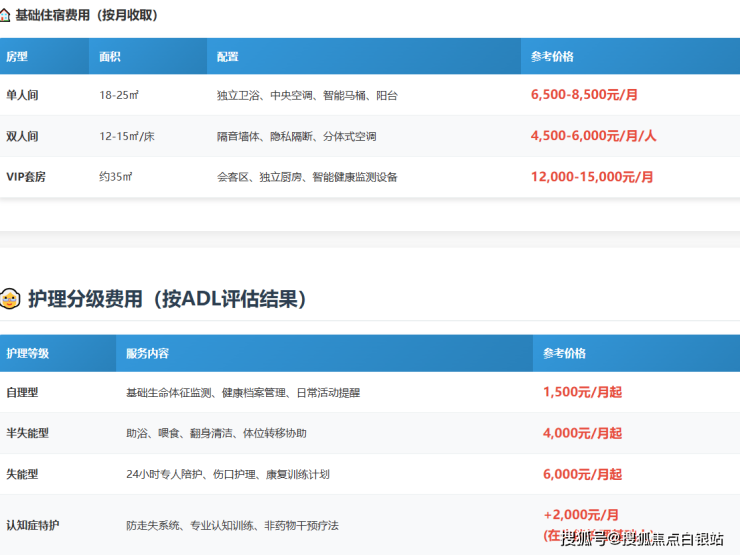Select the 认知症特护 row label
This screenshot has height=555, width=740.
click(32, 525)
